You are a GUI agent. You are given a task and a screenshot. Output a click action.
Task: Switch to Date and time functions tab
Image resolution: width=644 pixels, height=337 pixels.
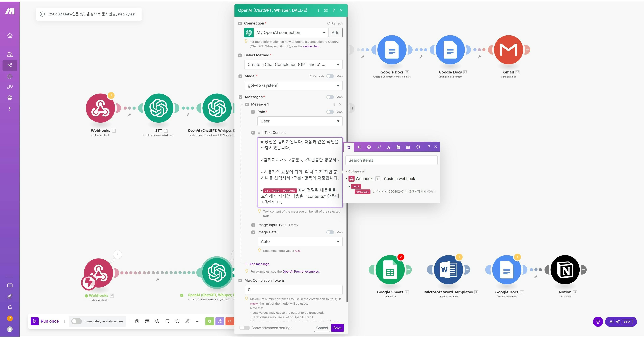pyautogui.click(x=398, y=147)
